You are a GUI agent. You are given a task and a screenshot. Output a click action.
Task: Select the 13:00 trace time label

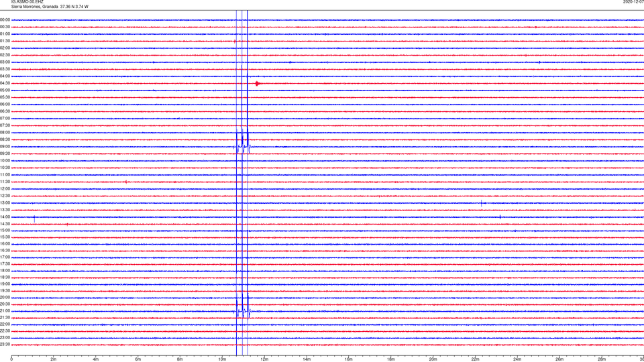click(5, 202)
